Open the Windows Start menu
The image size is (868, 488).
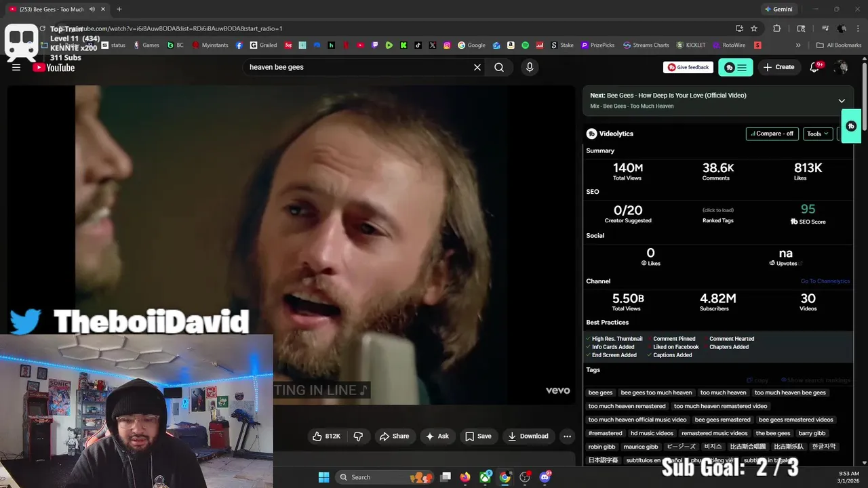[323, 477]
